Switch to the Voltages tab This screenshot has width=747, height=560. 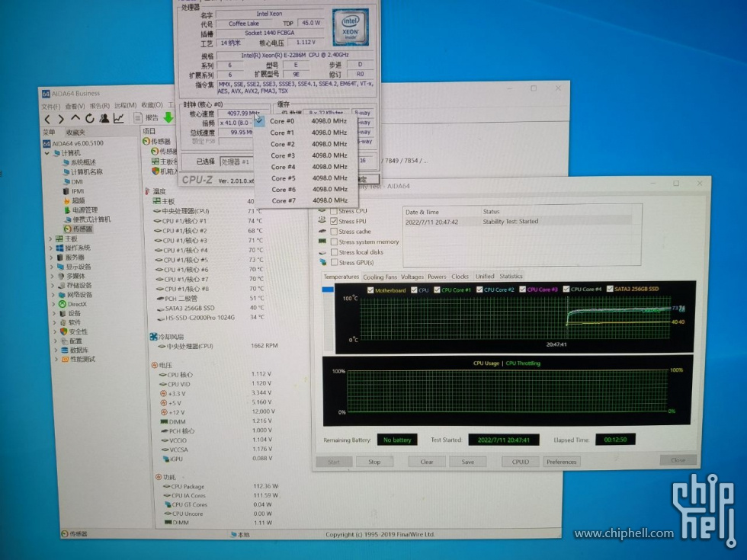click(412, 277)
